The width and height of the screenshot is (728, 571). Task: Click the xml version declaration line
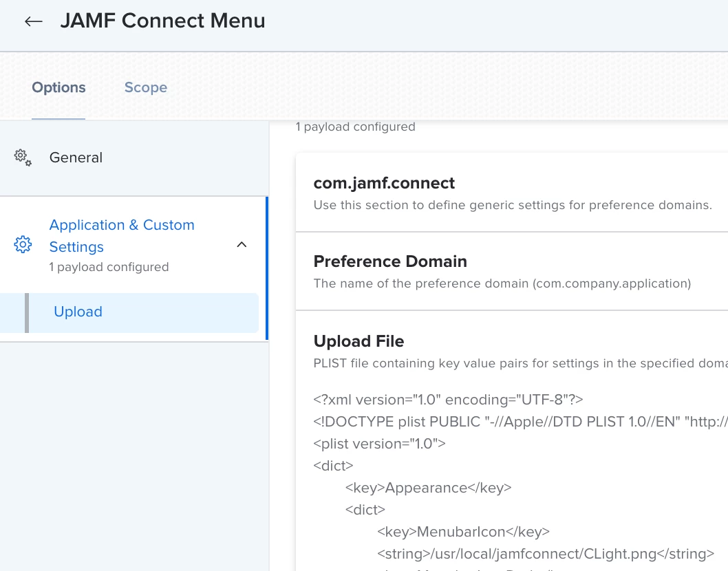tap(448, 400)
